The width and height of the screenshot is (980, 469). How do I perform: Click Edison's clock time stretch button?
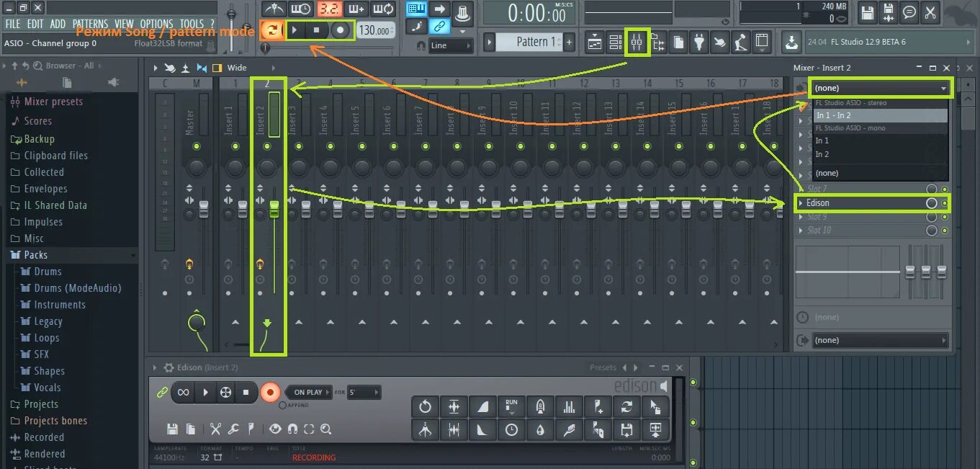[511, 430]
